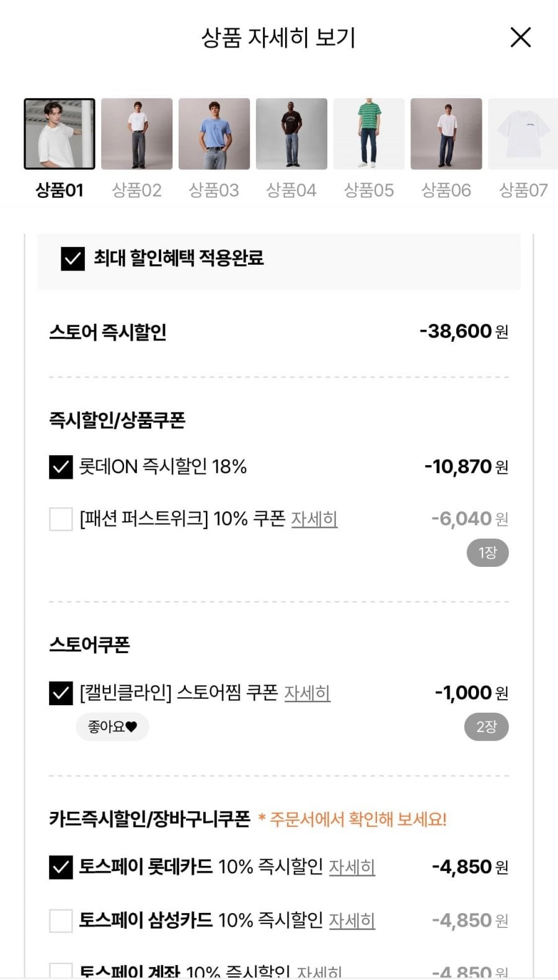Switch to the 상품06 tab label
The width and height of the screenshot is (558, 980).
click(x=446, y=190)
